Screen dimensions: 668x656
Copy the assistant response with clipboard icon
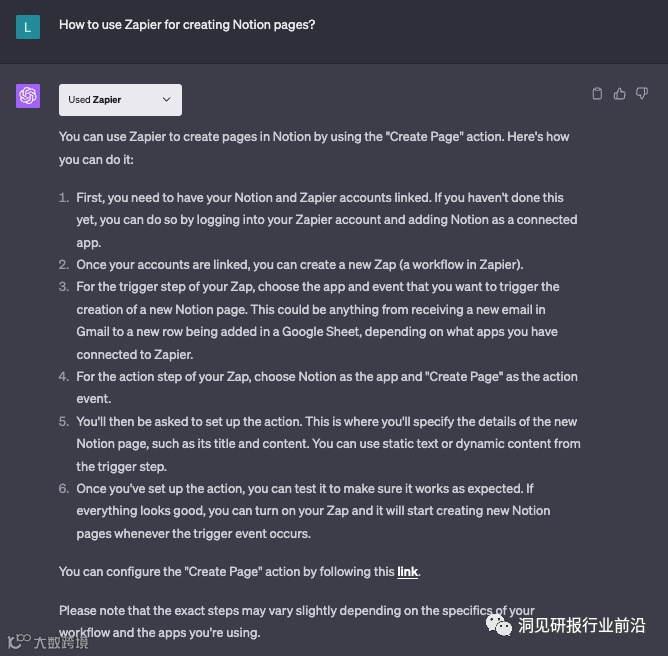pos(597,94)
